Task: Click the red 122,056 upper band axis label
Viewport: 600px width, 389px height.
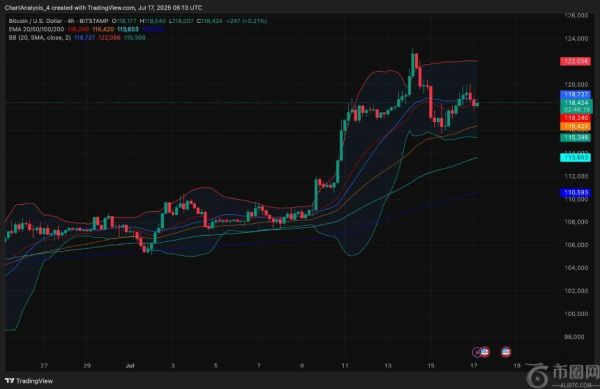Action: click(576, 61)
